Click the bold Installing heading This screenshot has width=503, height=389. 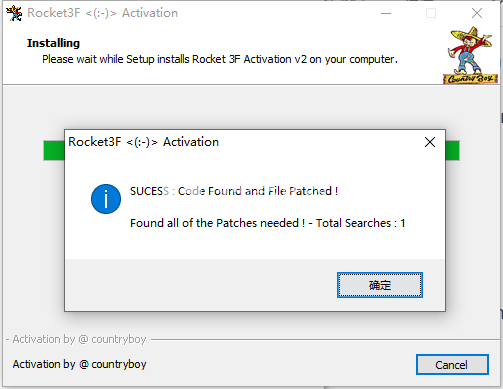(53, 43)
